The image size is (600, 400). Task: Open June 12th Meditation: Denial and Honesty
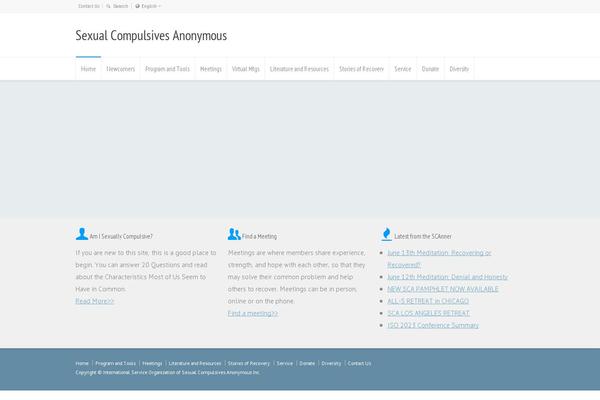[x=447, y=277]
